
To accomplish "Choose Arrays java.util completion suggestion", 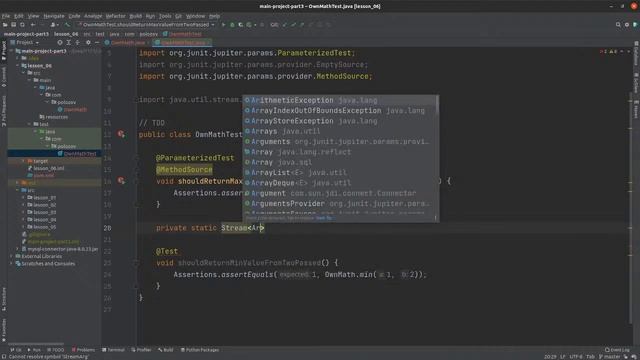I will coord(340,131).
